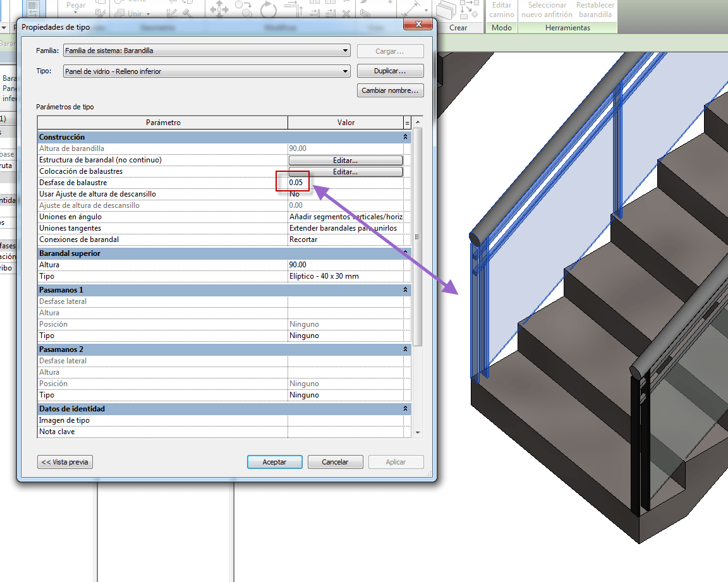
Task: Collapse the Pasamanos 1 section
Action: click(x=405, y=289)
